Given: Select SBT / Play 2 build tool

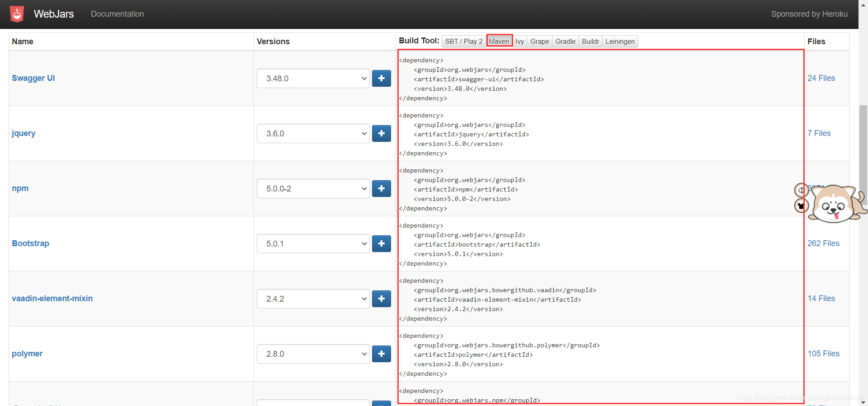Looking at the screenshot, I should [464, 41].
